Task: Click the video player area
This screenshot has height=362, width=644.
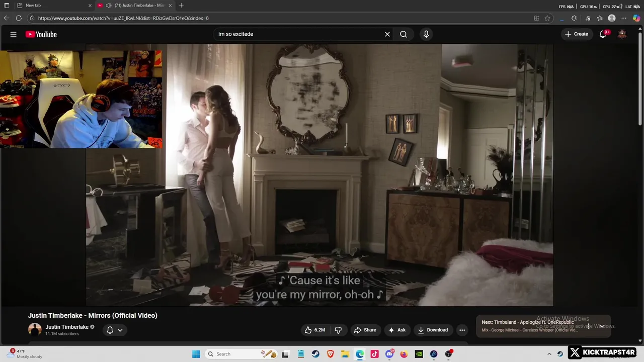Action: 319,175
